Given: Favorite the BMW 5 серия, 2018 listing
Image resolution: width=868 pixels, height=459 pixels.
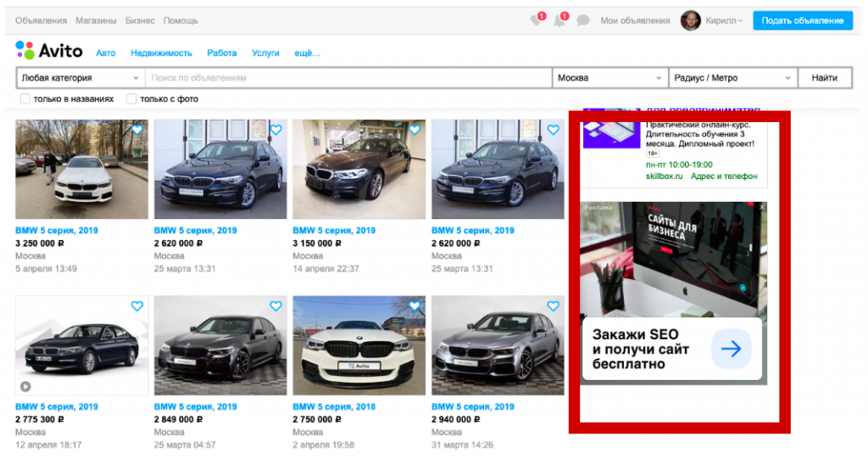Looking at the screenshot, I should click(x=415, y=306).
